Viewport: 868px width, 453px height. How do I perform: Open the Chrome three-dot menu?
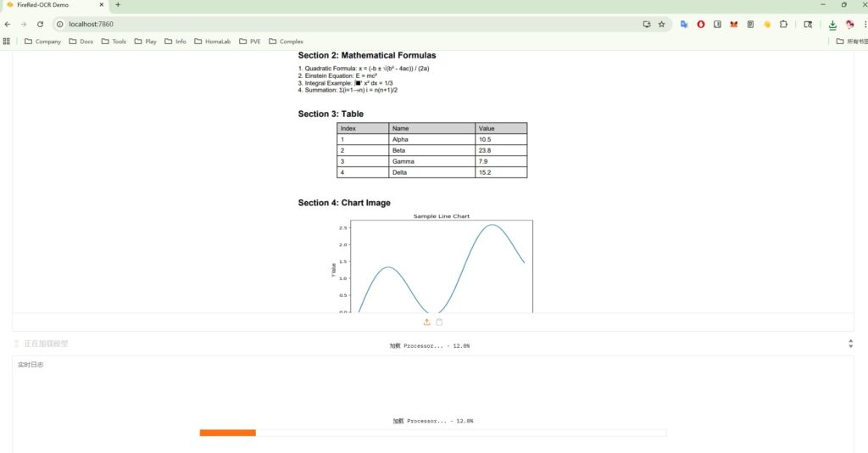click(864, 25)
